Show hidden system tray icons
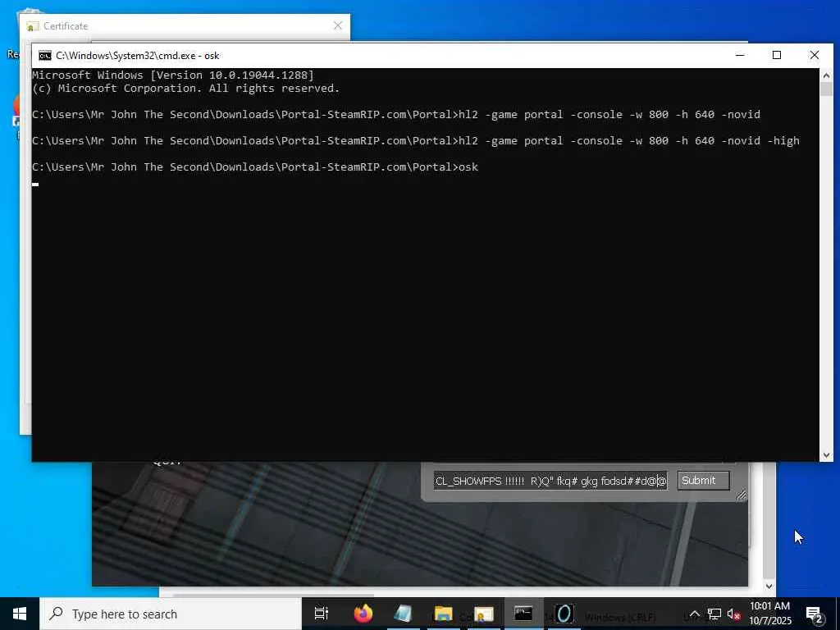The height and width of the screenshot is (630, 840). [694, 614]
